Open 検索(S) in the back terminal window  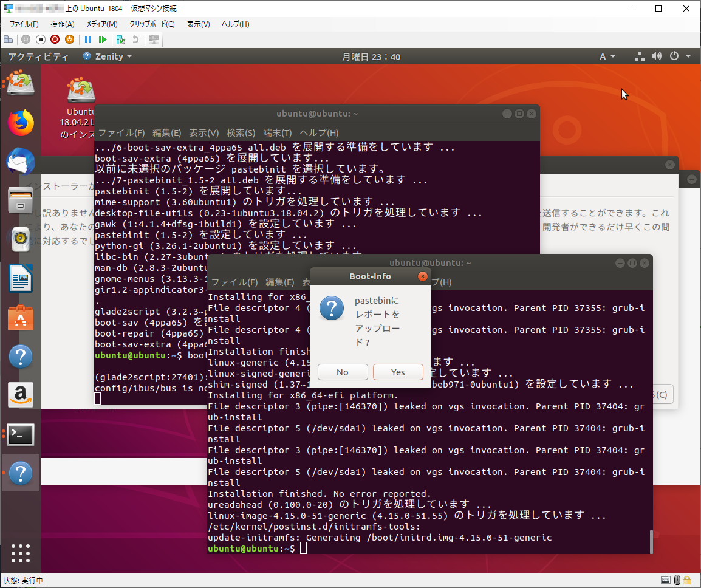(x=241, y=133)
